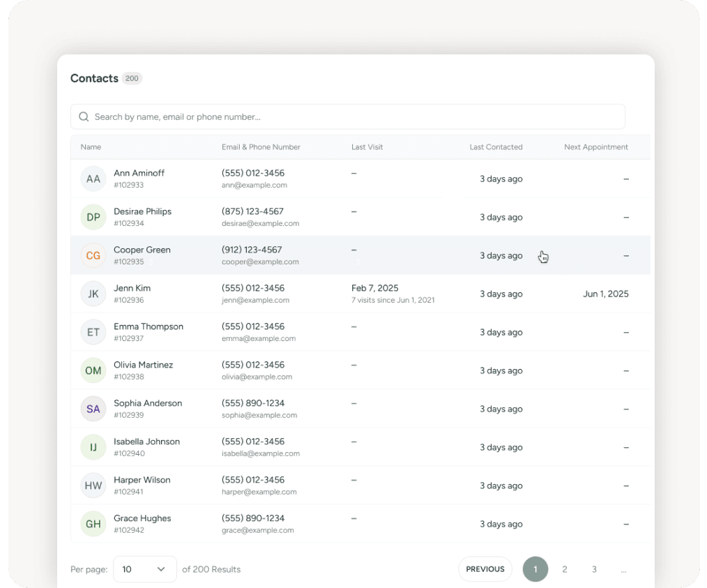707x588 pixels.
Task: Click the Last Contacted column header
Action: tap(496, 147)
